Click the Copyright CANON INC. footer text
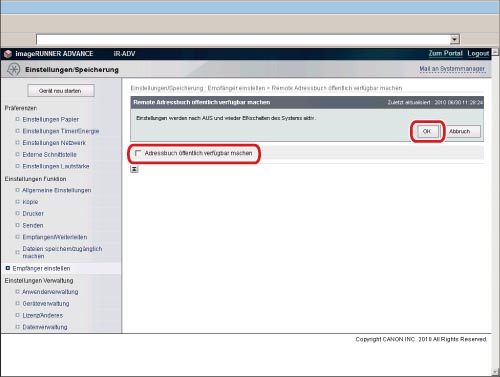The image size is (500, 377). (x=421, y=339)
